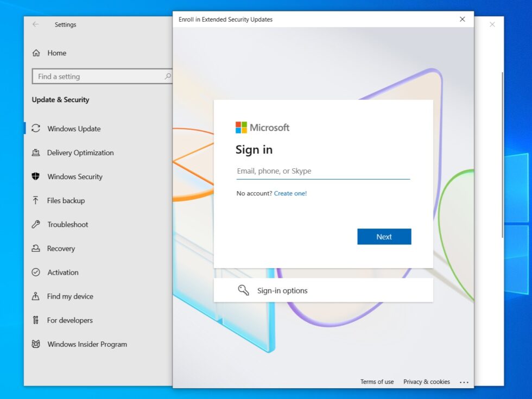The width and height of the screenshot is (532, 399).
Task: Open the Recovery section
Action: point(59,248)
